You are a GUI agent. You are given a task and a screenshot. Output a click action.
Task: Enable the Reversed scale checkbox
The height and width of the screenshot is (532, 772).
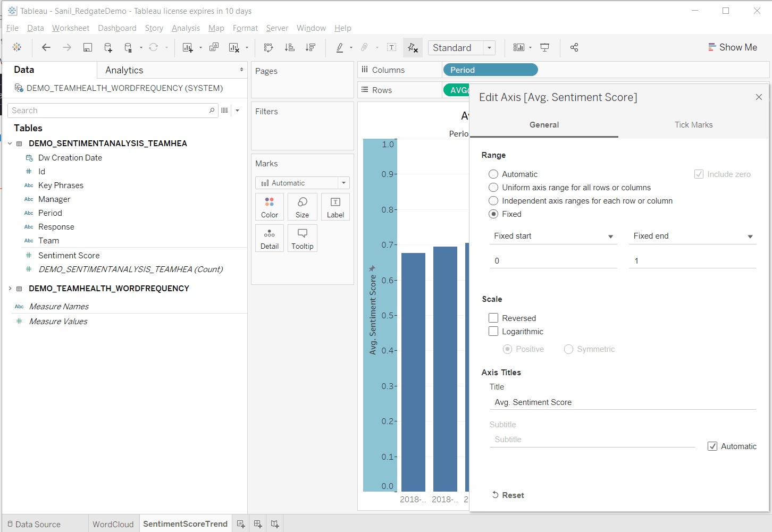click(493, 318)
